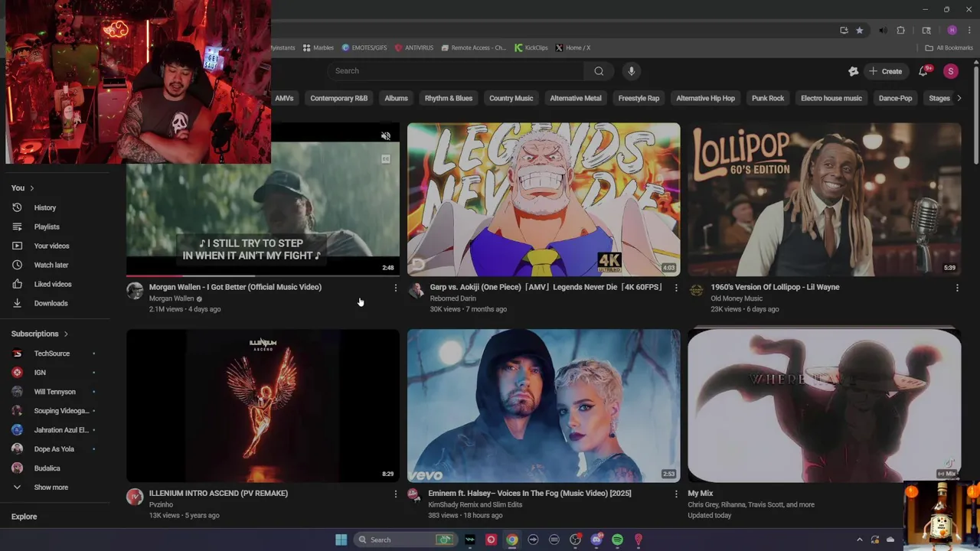Click the magnifier search button beside the search box

pos(599,71)
